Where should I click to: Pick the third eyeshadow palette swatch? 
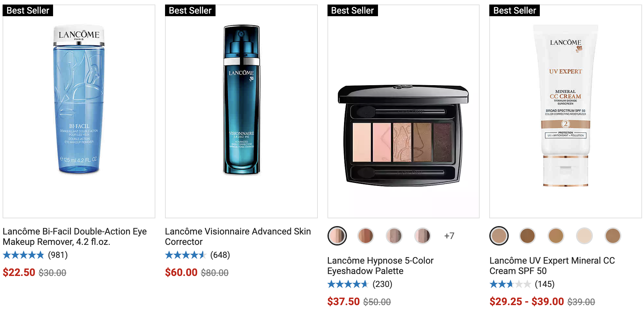[394, 236]
